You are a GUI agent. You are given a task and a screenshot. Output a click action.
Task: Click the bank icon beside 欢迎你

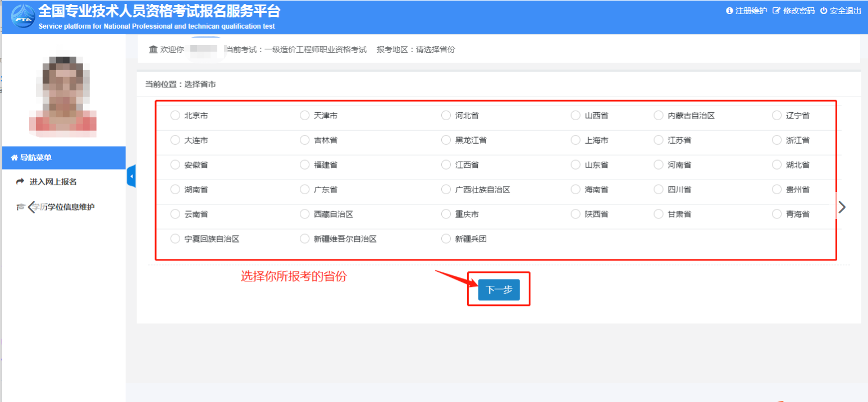pos(153,49)
